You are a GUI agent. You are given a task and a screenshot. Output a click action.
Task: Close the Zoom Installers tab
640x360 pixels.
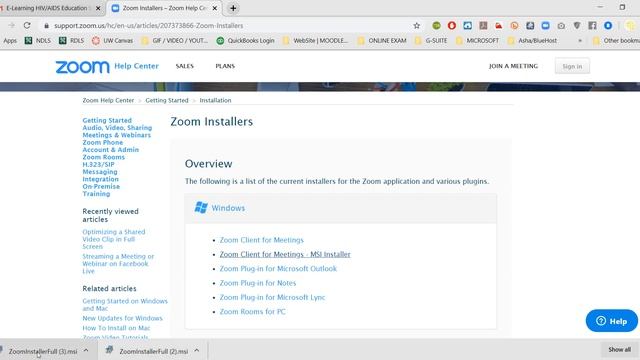pyautogui.click(x=215, y=8)
